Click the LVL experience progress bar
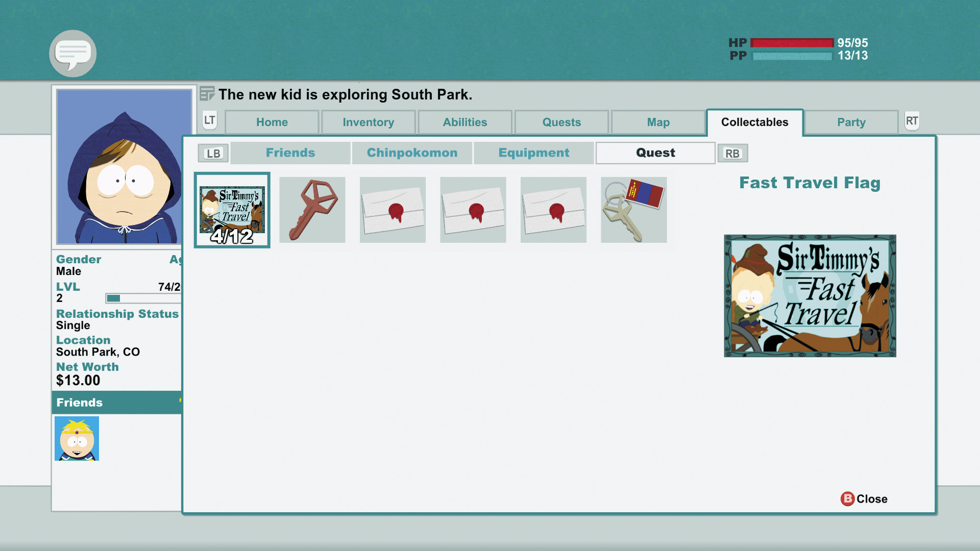 [x=143, y=298]
